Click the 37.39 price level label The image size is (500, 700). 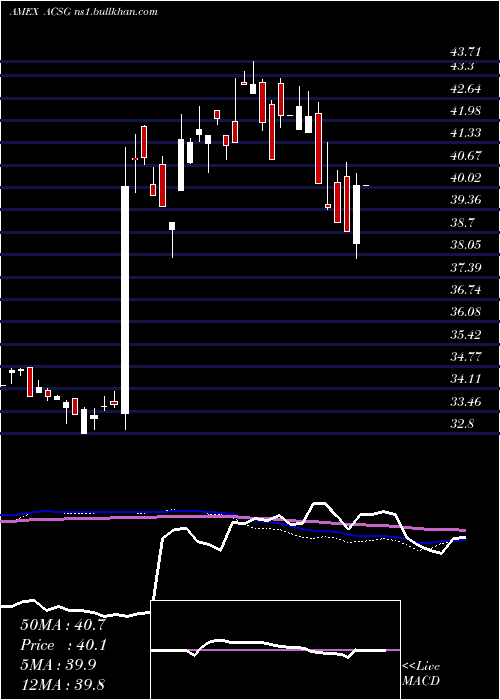[x=466, y=267]
